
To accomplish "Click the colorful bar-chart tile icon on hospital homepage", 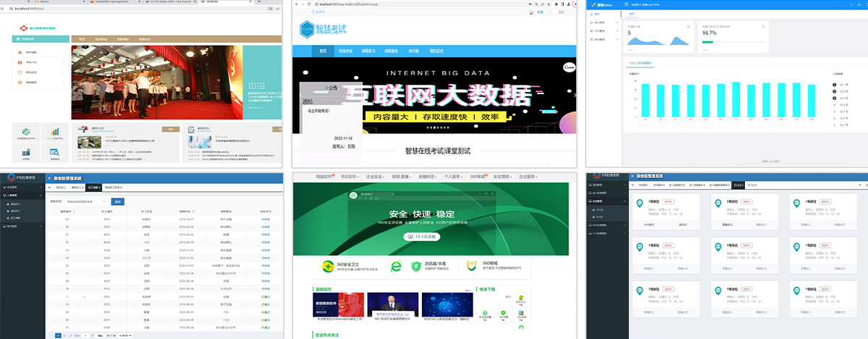I will click(x=55, y=131).
